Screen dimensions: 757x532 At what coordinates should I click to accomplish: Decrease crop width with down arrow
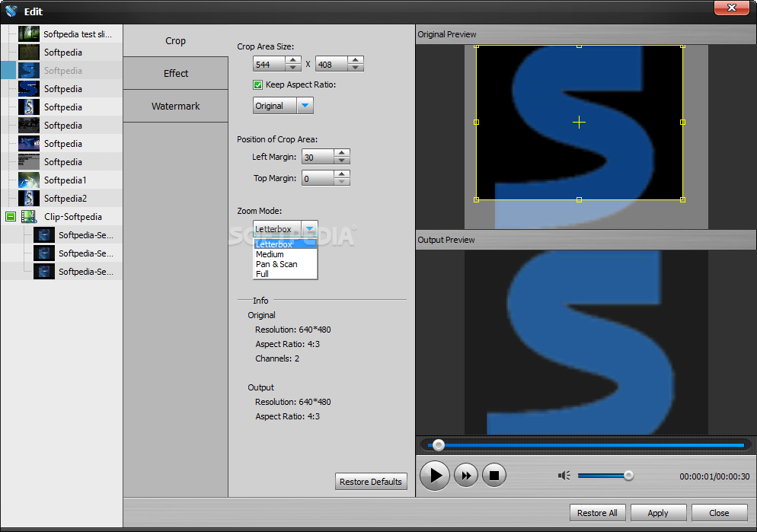(293, 68)
